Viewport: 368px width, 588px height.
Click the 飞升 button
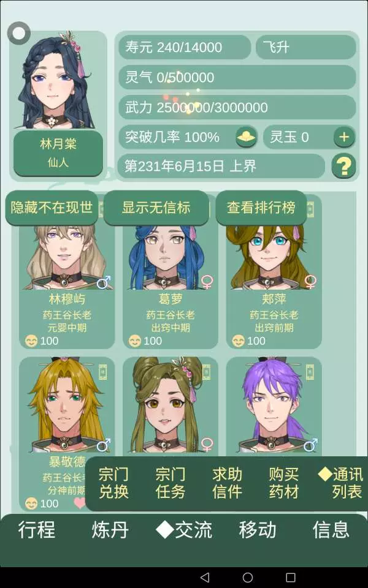(x=305, y=47)
